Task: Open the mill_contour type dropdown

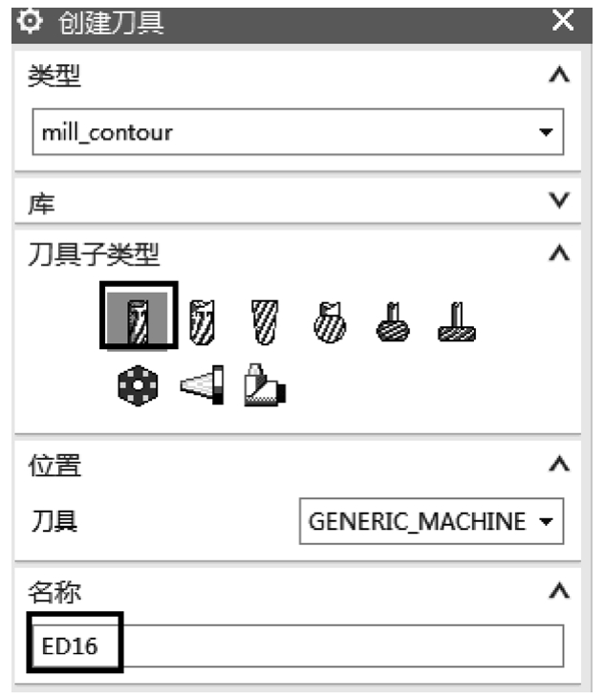Action: point(298,132)
